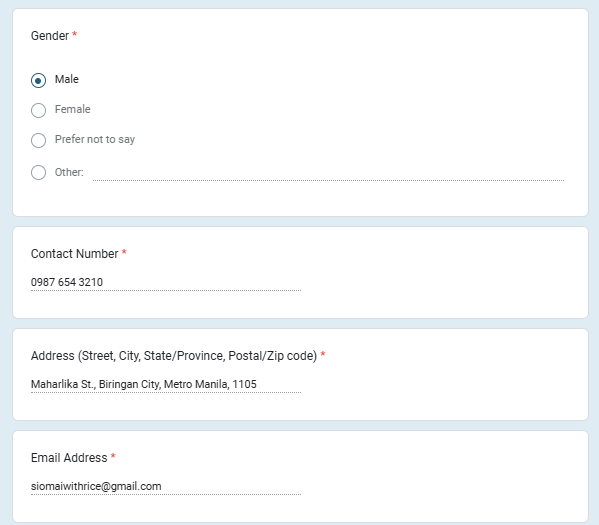The width and height of the screenshot is (599, 525).
Task: Click the Email Address question title
Action: (69, 458)
